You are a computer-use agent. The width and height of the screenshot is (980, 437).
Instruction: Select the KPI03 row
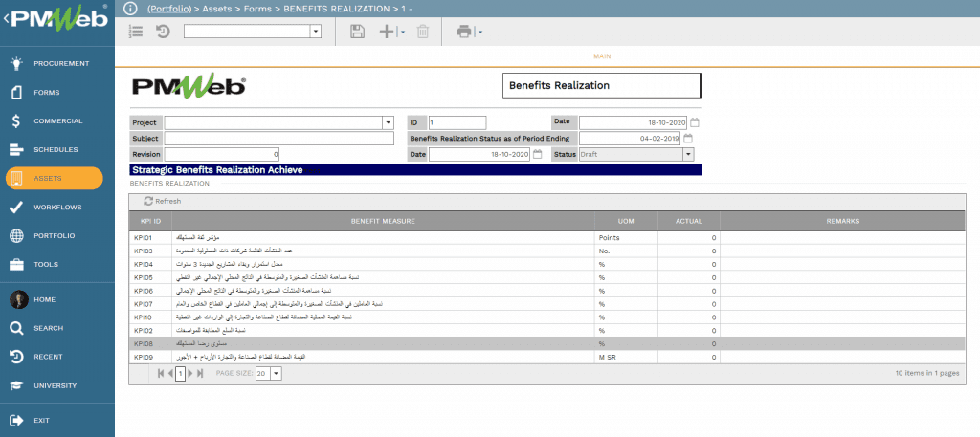pyautogui.click(x=546, y=251)
